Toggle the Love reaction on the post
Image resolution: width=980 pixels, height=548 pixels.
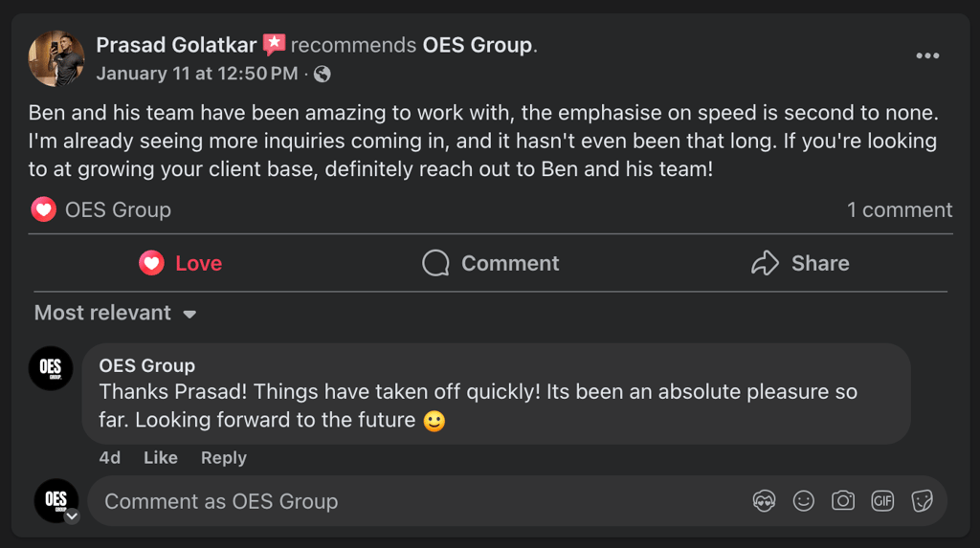coord(181,263)
